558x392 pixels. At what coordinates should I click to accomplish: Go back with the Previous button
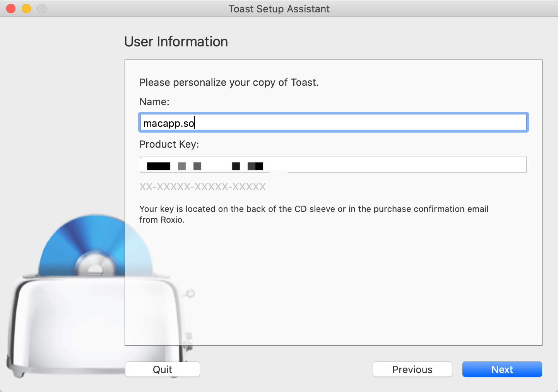click(x=412, y=370)
